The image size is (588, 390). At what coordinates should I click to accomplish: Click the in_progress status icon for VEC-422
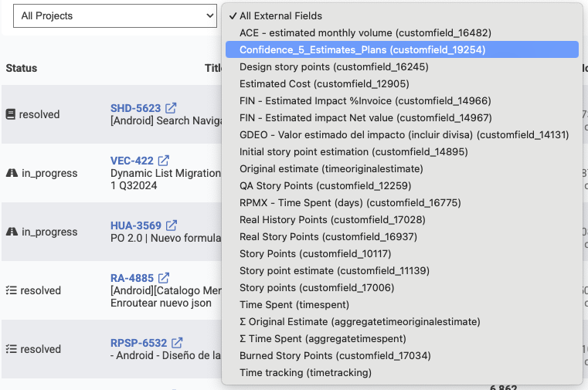coord(12,173)
